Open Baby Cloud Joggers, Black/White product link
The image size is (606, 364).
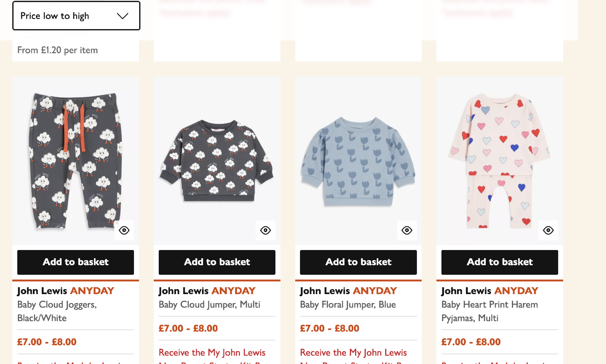click(x=57, y=311)
